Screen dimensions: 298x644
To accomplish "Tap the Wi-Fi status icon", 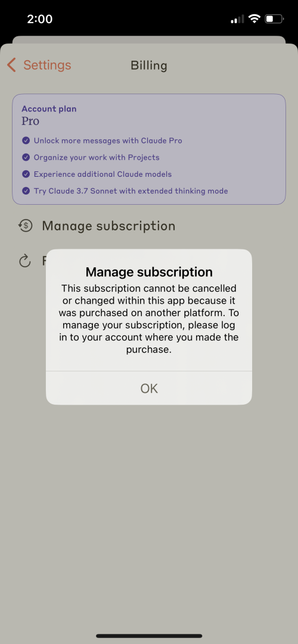I will pyautogui.click(x=255, y=19).
